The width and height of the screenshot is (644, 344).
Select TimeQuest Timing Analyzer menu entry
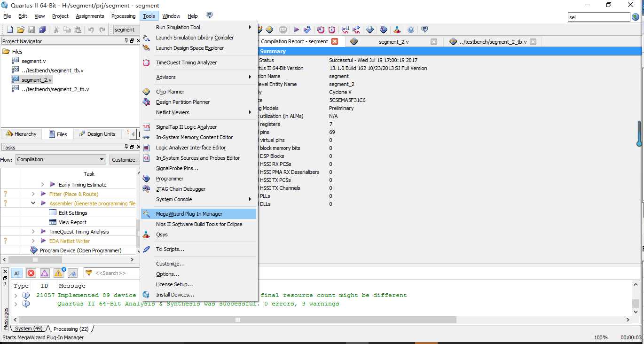click(199, 63)
